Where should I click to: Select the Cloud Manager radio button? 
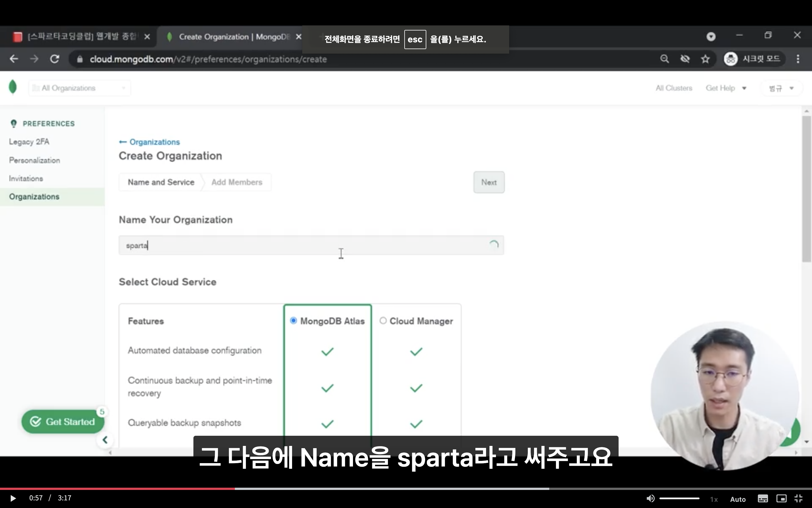click(x=383, y=321)
